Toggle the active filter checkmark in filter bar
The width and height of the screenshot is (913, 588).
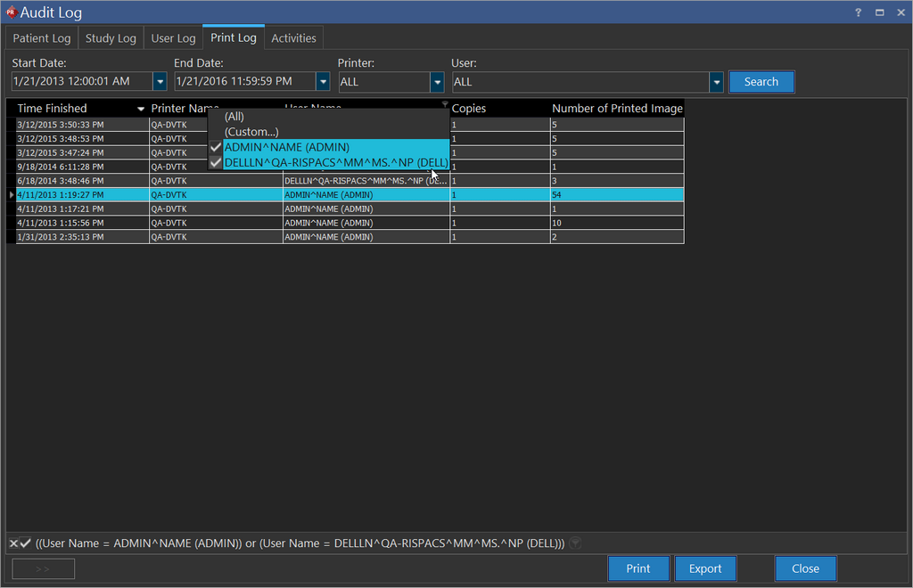[26, 543]
